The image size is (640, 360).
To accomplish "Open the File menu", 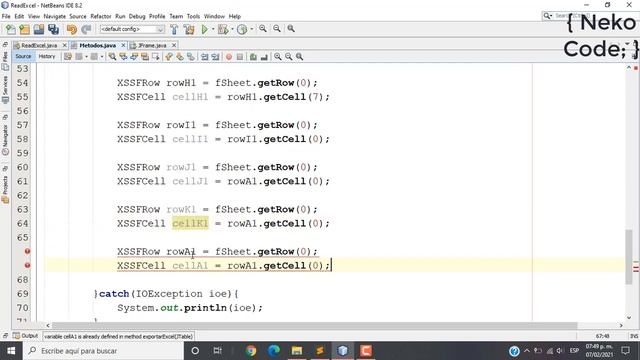I will pos(6,16).
